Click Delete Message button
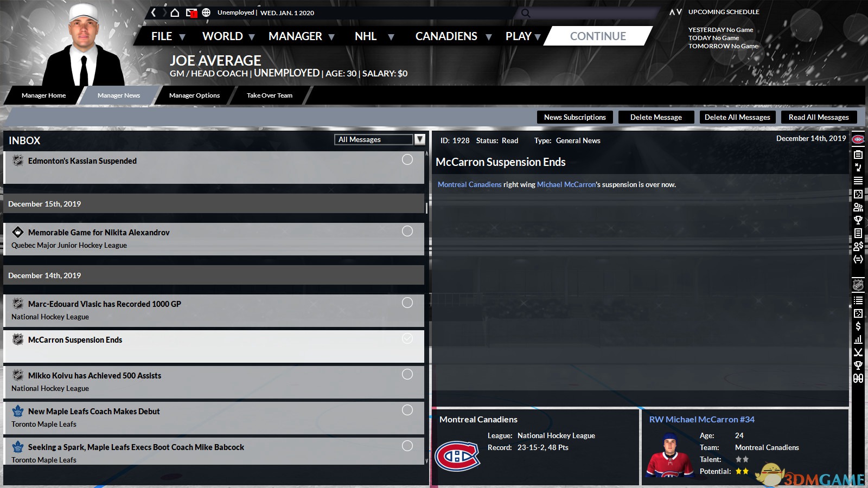 click(656, 117)
